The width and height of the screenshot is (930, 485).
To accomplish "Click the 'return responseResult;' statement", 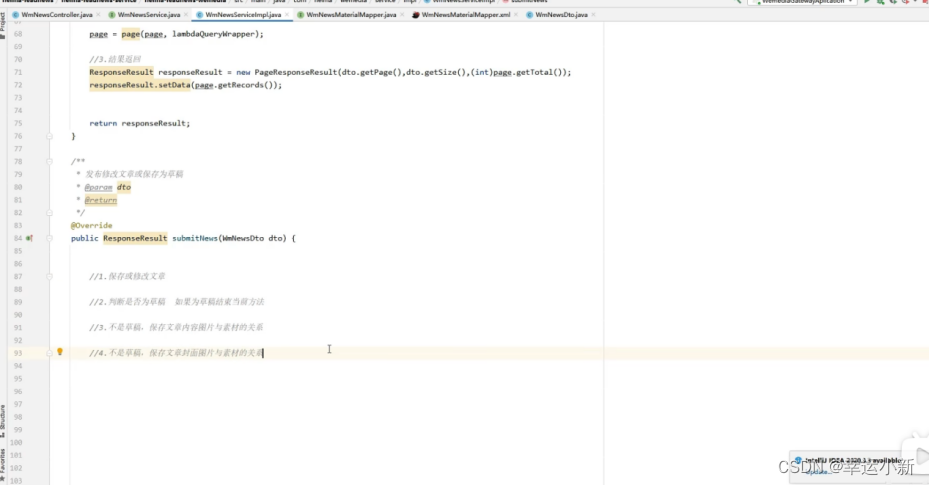I will (x=139, y=123).
